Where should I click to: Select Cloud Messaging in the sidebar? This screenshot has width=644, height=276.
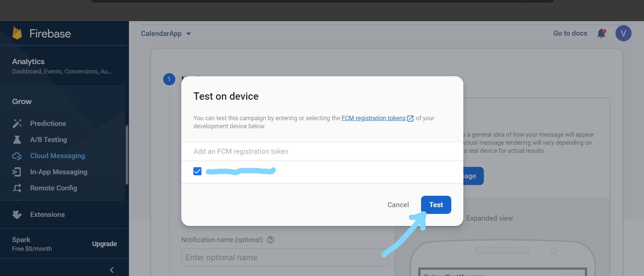(x=57, y=156)
